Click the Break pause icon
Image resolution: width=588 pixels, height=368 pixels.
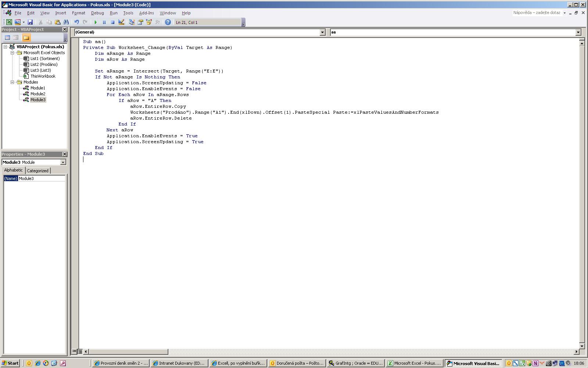(104, 22)
